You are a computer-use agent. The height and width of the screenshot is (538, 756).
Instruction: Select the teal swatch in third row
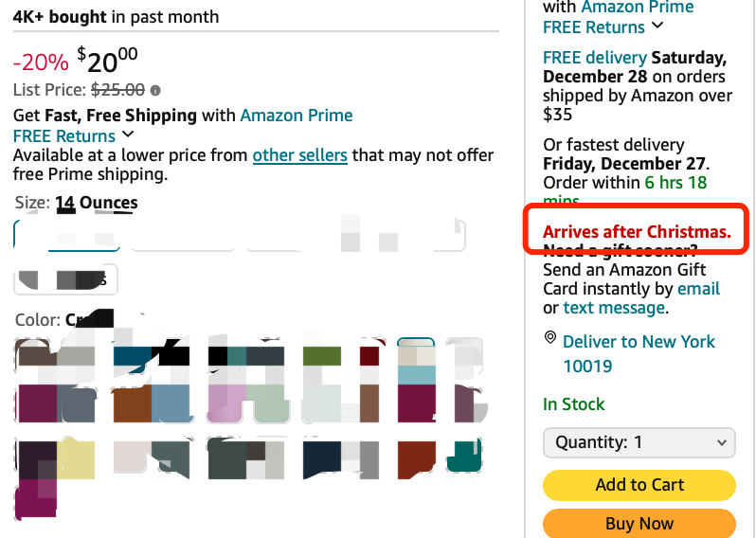click(464, 457)
